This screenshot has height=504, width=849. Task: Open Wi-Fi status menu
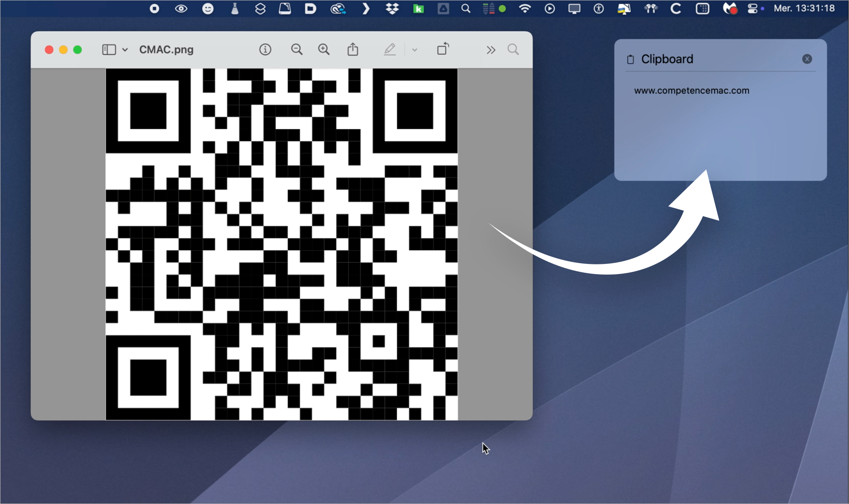tap(525, 8)
